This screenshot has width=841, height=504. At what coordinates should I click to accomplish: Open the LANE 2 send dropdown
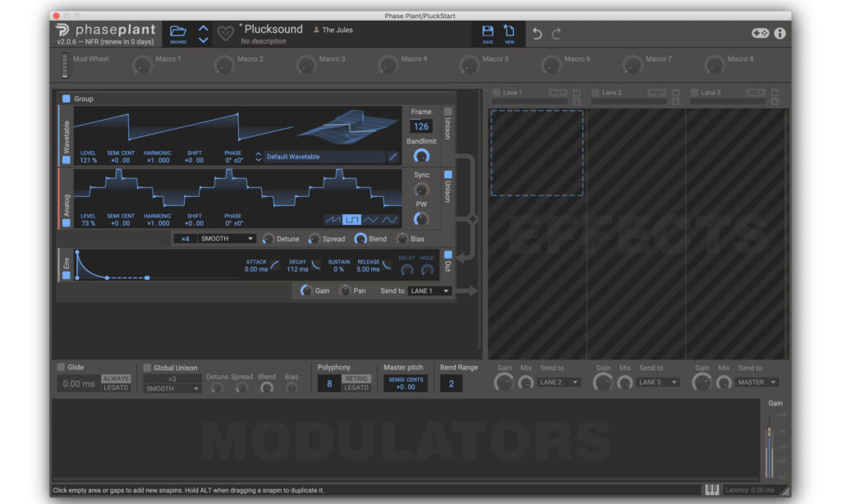pos(558,383)
